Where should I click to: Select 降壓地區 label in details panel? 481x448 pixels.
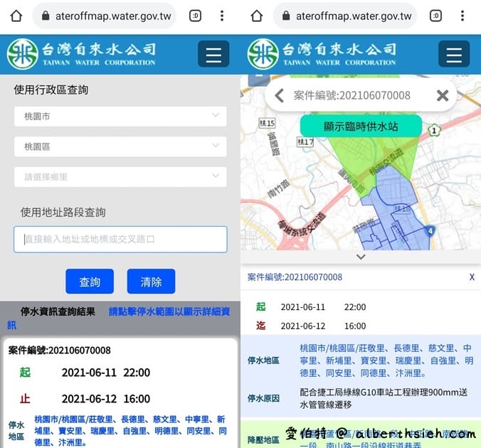263,440
